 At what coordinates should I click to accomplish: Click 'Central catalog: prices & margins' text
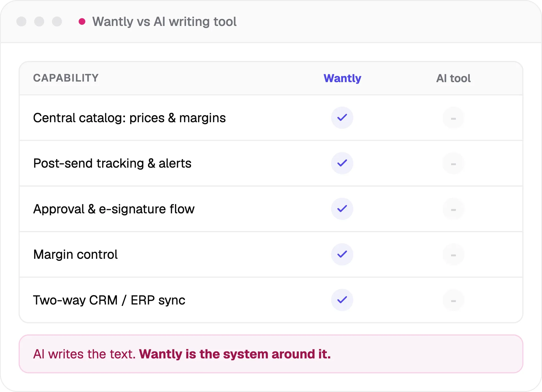[129, 118]
